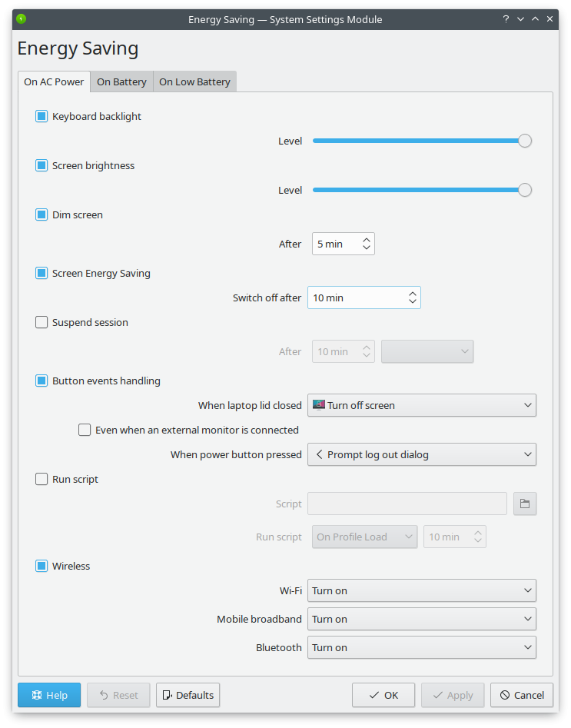The width and height of the screenshot is (571, 728).
Task: Click the folder browse icon next to Script
Action: pyautogui.click(x=525, y=504)
